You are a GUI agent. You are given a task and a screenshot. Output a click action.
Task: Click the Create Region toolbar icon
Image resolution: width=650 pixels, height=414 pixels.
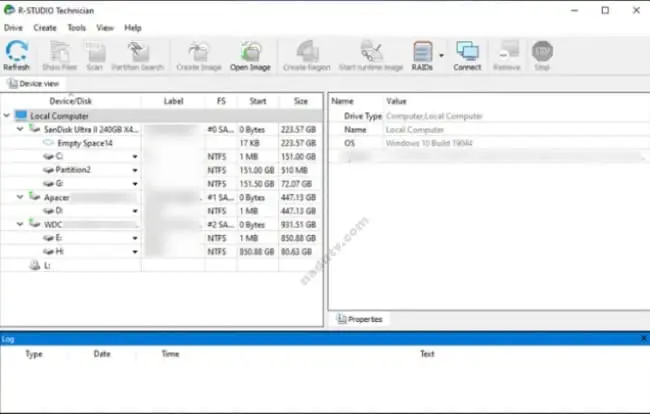(x=307, y=56)
